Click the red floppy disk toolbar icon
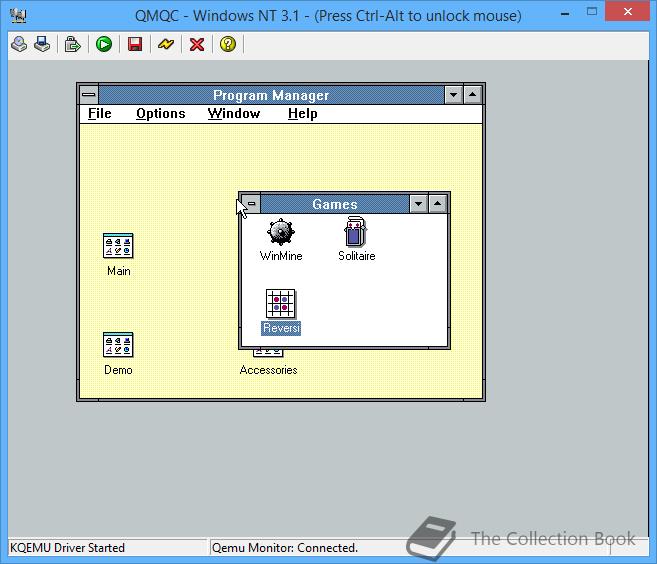Screen dimensions: 657x564 click(x=135, y=44)
